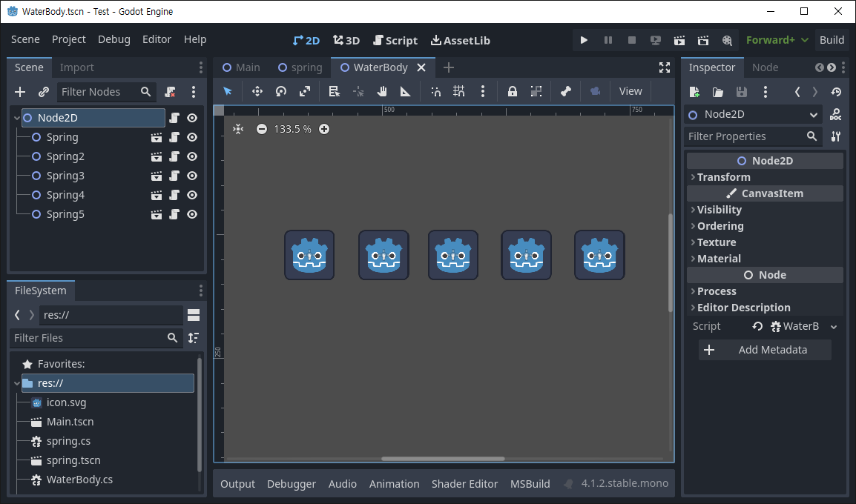Choose the Select Mode arrow tool
This screenshot has width=856, height=504.
click(228, 91)
